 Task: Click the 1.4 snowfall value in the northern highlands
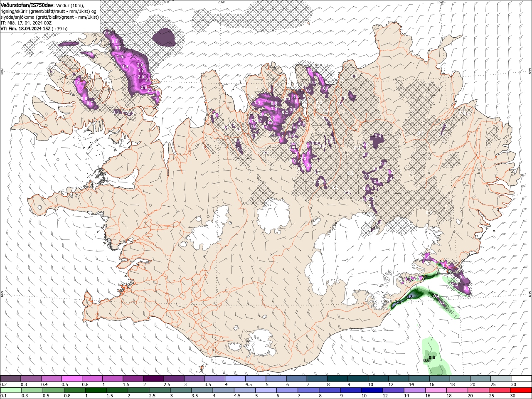click(x=257, y=102)
